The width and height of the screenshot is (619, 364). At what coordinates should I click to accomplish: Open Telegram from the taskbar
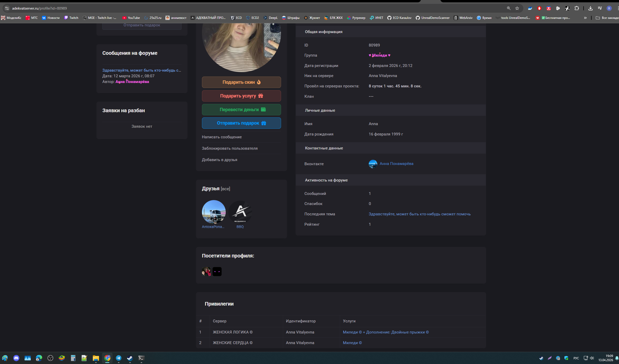pyautogui.click(x=119, y=358)
